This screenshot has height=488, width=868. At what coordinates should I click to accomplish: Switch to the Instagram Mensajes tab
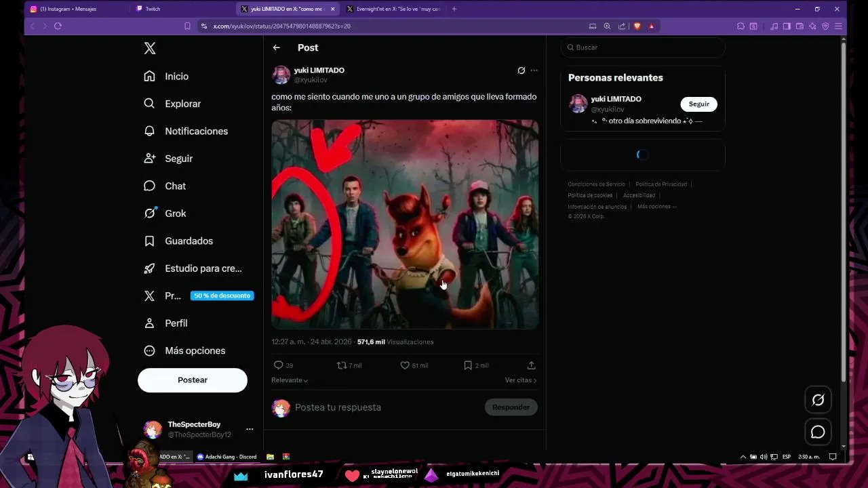tap(76, 9)
